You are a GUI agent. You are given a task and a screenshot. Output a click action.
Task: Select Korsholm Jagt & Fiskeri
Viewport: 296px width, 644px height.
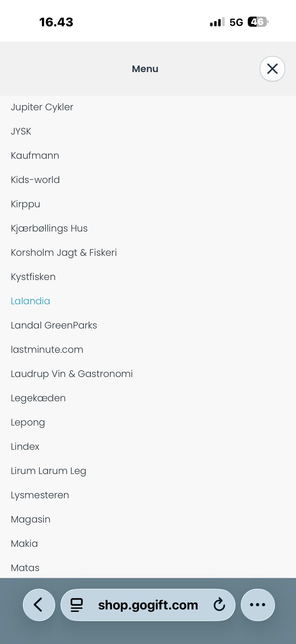[64, 253]
